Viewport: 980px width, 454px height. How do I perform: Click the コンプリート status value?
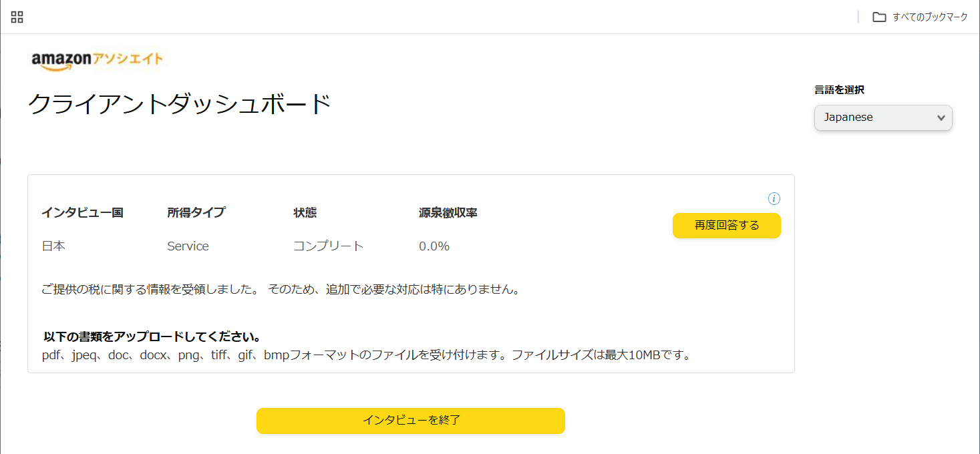[x=329, y=246]
